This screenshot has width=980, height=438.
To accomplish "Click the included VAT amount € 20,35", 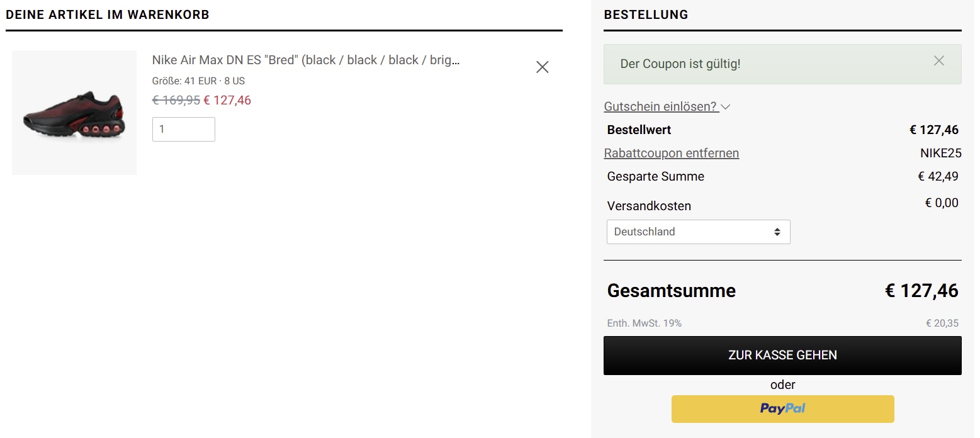I will point(942,323).
